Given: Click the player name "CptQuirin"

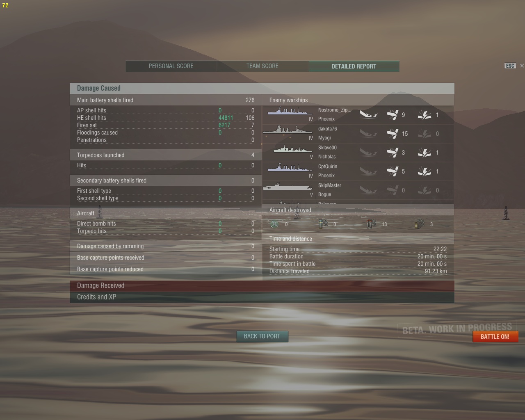Looking at the screenshot, I should click(328, 167).
